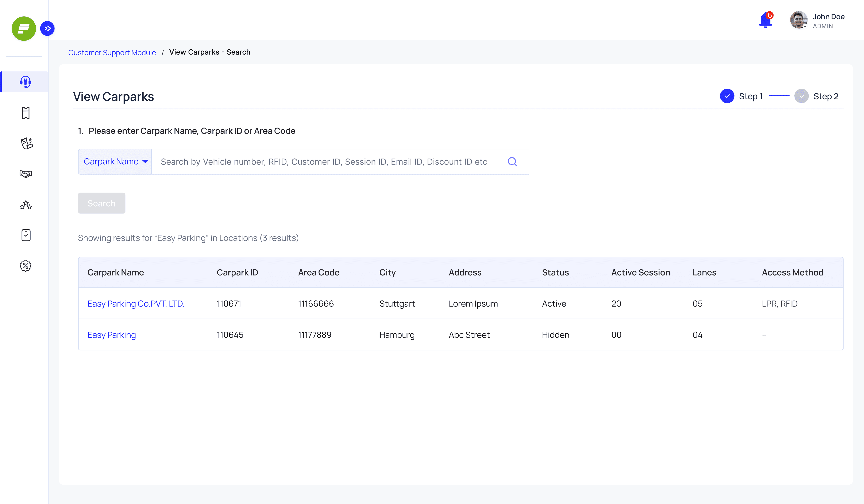Open Easy Parking Co.PVT. LTD. link
Screen dimensions: 864x504
click(x=136, y=304)
